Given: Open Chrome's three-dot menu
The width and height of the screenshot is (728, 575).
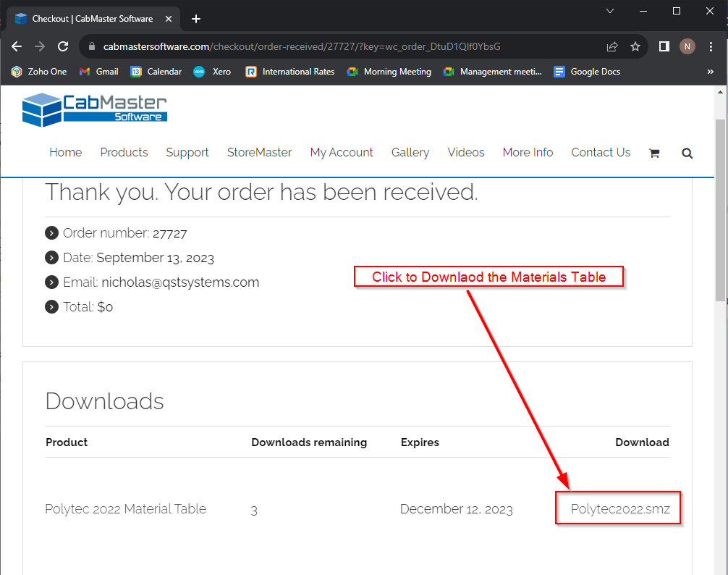Looking at the screenshot, I should click(711, 46).
